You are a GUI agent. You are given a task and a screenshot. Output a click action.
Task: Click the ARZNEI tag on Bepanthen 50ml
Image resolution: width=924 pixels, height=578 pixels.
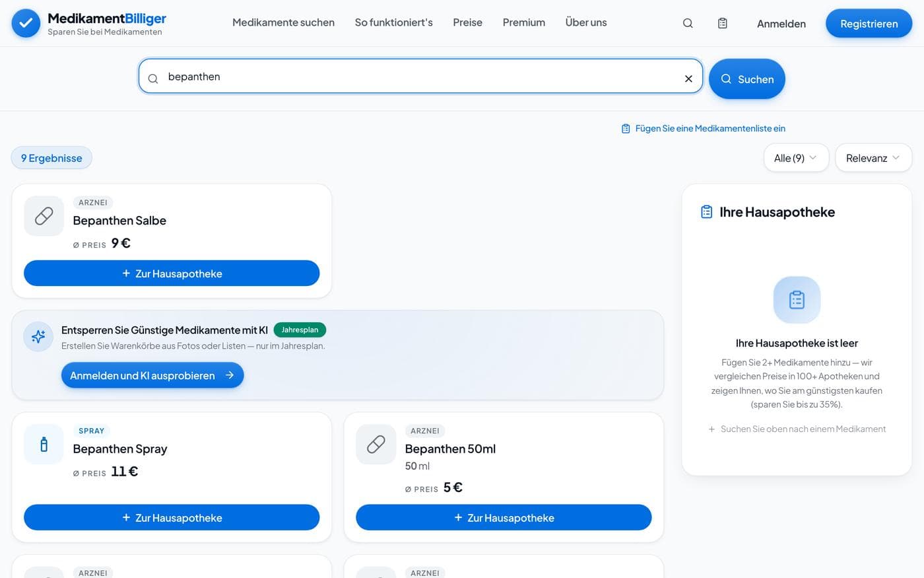[x=425, y=431]
